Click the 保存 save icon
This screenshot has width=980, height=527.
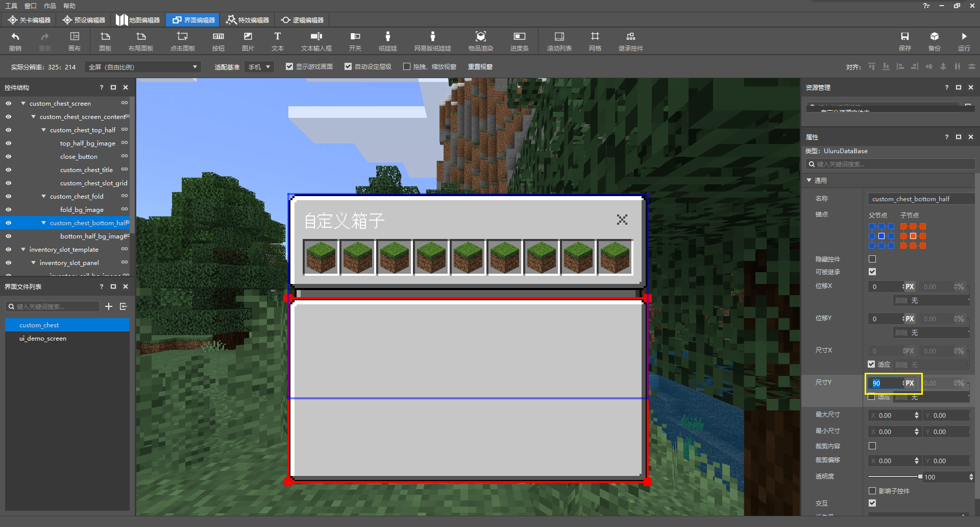(905, 41)
